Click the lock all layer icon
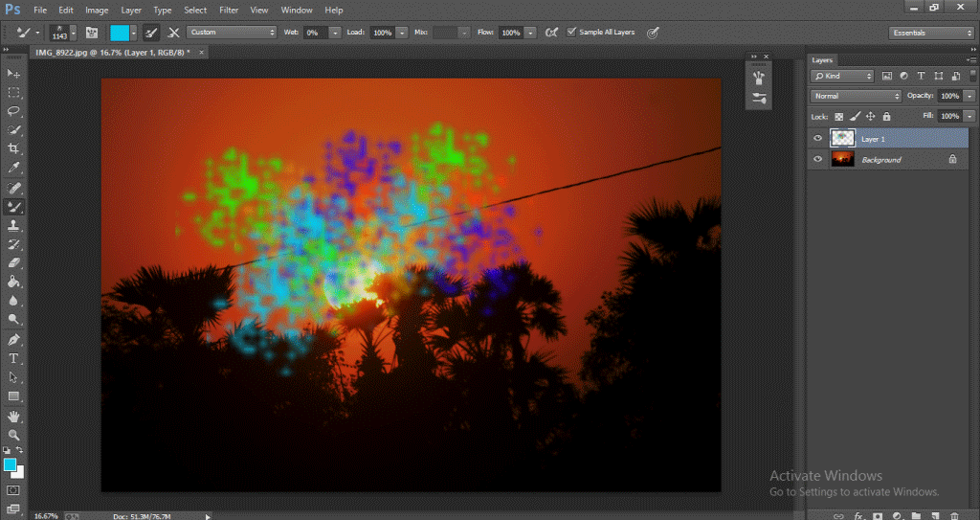The width and height of the screenshot is (980, 520). [x=886, y=116]
